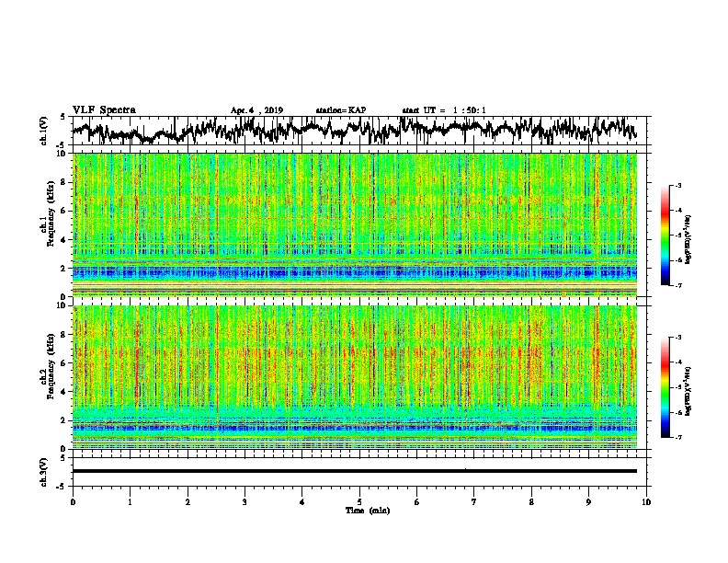Select the date label "Apr. 4, 2019"

(x=256, y=110)
